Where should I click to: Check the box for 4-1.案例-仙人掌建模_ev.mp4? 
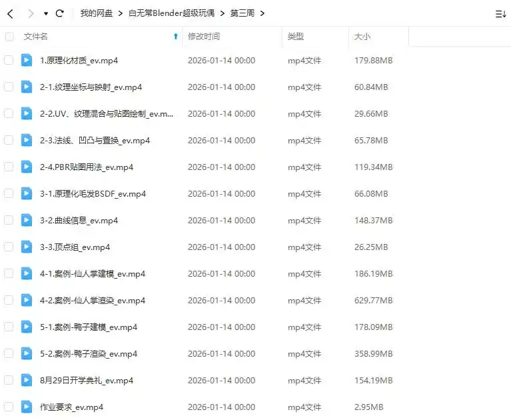pyautogui.click(x=9, y=273)
